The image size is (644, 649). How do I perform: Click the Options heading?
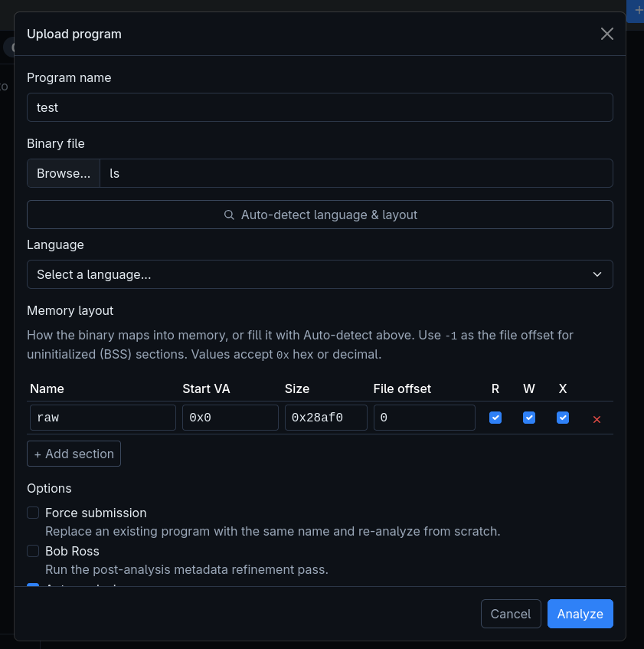[49, 488]
